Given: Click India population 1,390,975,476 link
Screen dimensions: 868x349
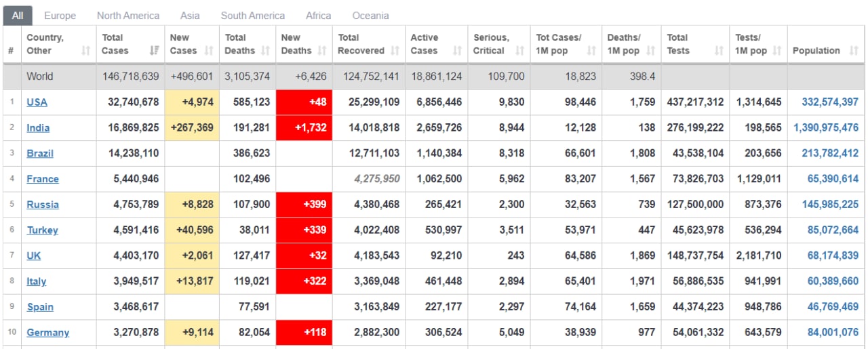Looking at the screenshot, I should [x=826, y=128].
